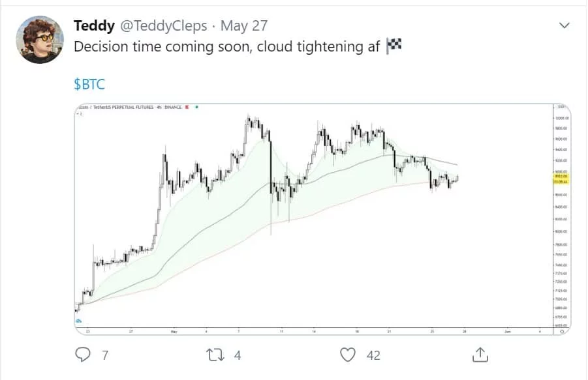Image resolution: width=588 pixels, height=380 pixels.
Task: Collapse the chart legend arrow under title
Action: click(x=80, y=113)
